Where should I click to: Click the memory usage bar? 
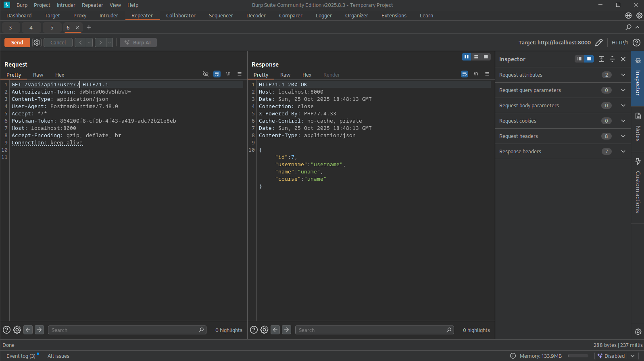(x=577, y=356)
